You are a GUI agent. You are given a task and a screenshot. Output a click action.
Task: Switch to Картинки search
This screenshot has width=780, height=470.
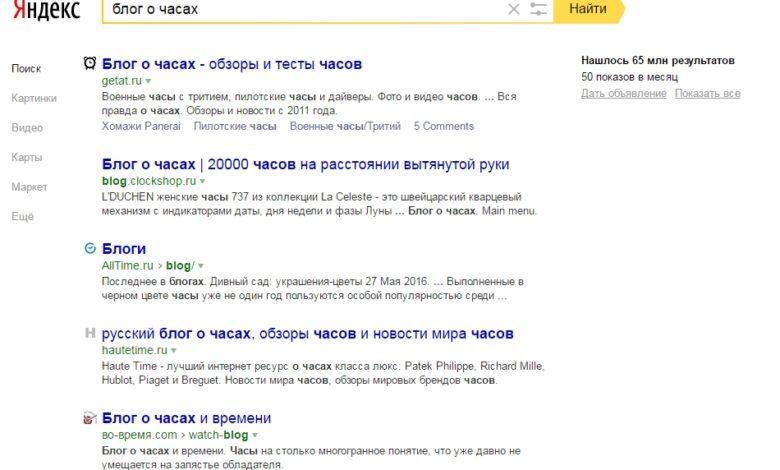click(x=34, y=98)
